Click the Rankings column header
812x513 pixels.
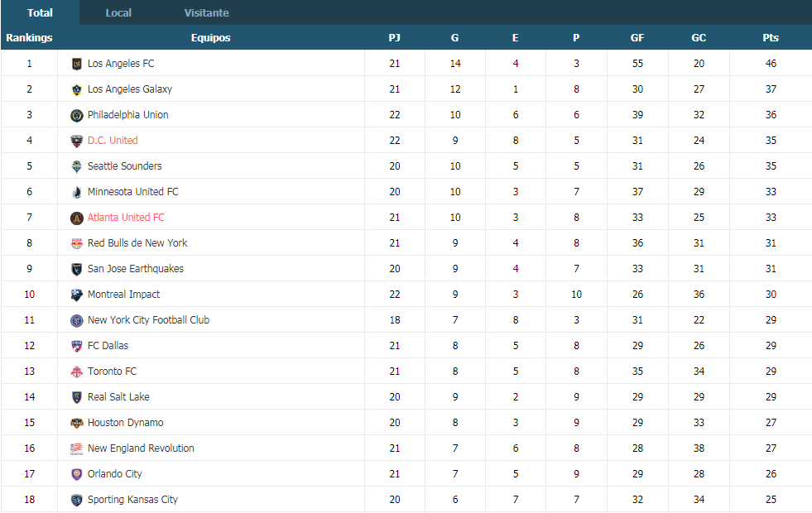coord(29,38)
